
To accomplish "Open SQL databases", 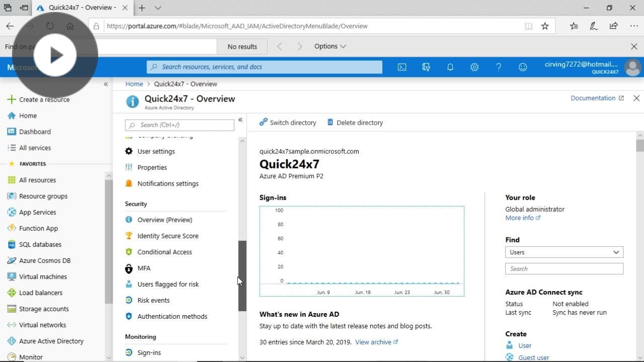I will pyautogui.click(x=34, y=244).
